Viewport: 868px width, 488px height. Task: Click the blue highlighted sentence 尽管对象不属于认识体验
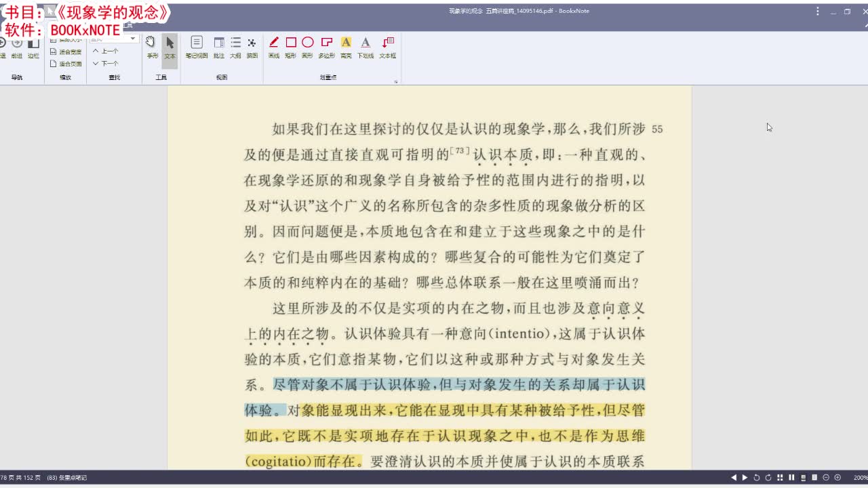tap(352, 385)
